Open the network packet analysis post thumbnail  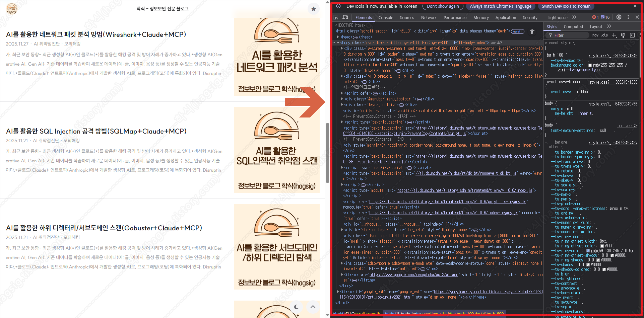click(x=277, y=57)
